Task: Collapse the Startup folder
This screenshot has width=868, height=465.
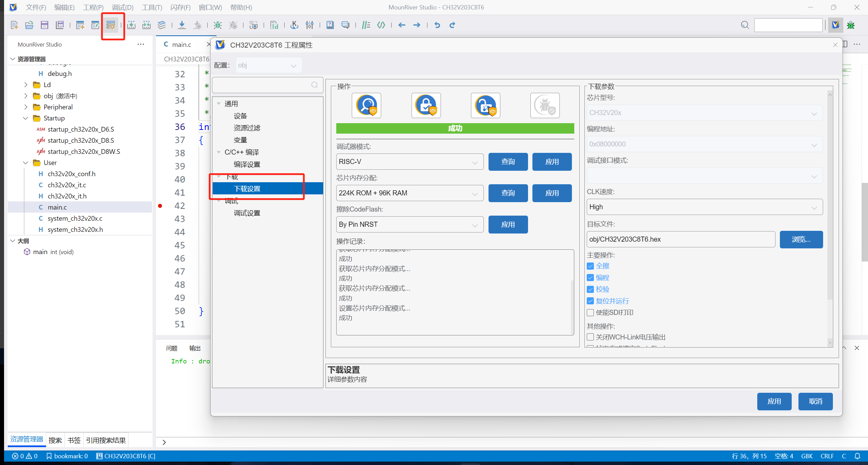Action: tap(26, 118)
